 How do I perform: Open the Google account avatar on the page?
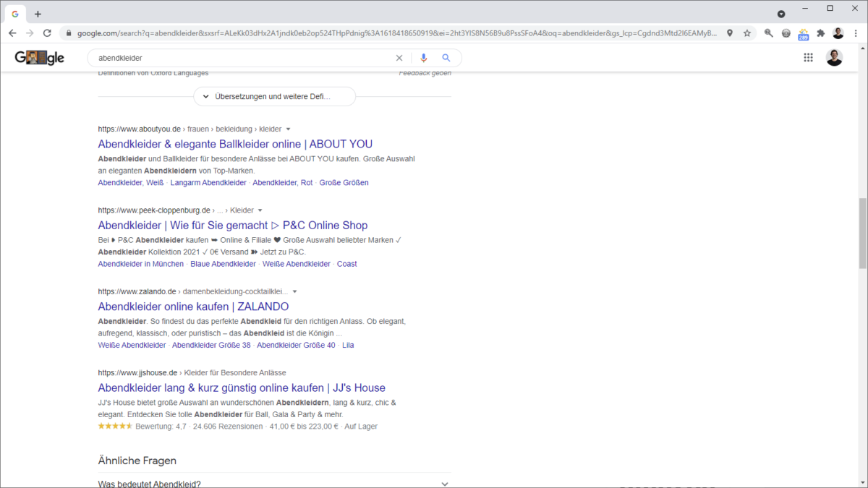[x=834, y=58]
